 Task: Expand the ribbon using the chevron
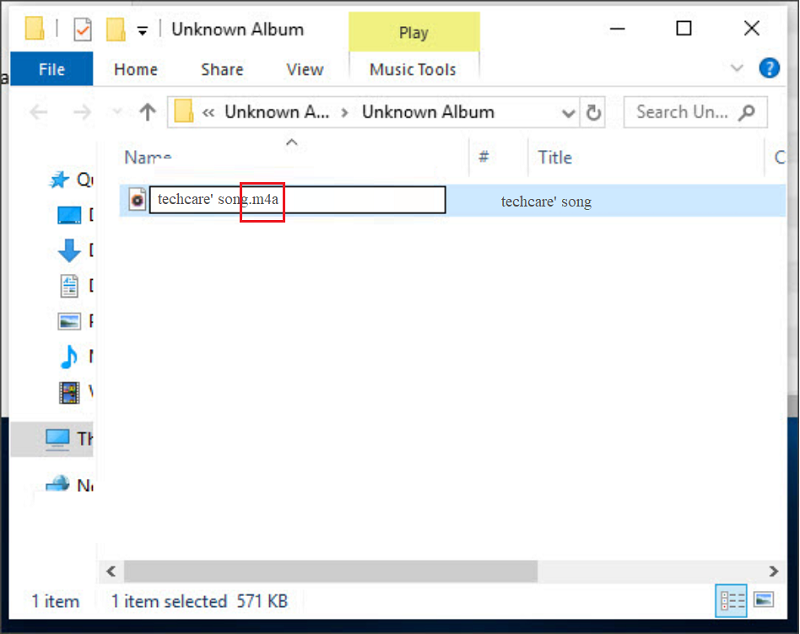738,68
